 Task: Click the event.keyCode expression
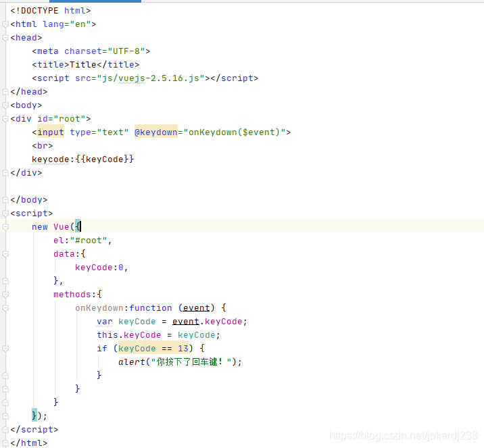click(x=207, y=322)
